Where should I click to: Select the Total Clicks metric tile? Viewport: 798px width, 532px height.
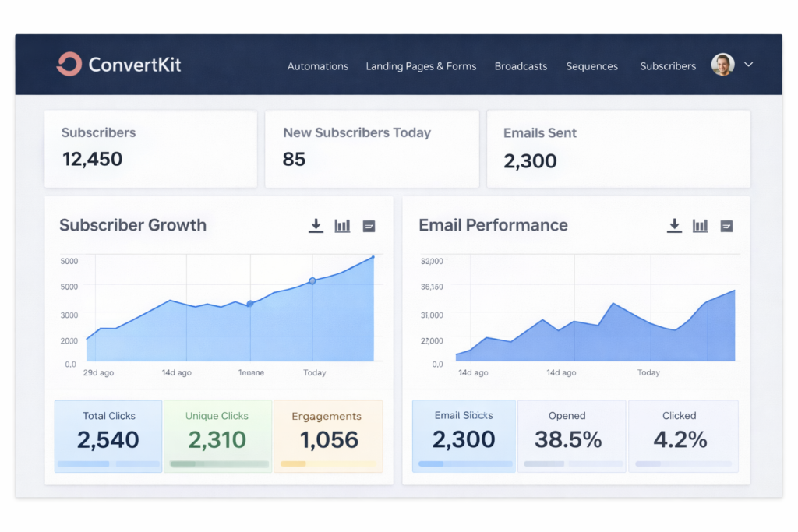pos(108,434)
